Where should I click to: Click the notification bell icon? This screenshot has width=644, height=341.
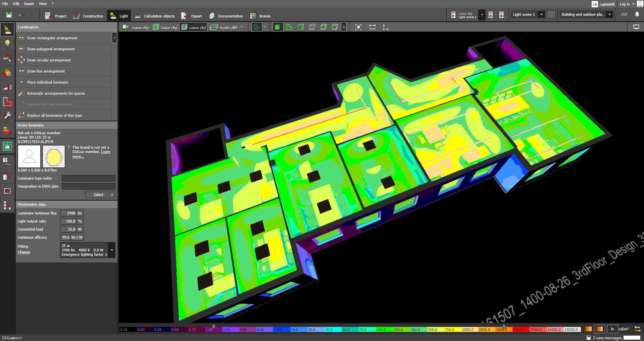pyautogui.click(x=637, y=14)
